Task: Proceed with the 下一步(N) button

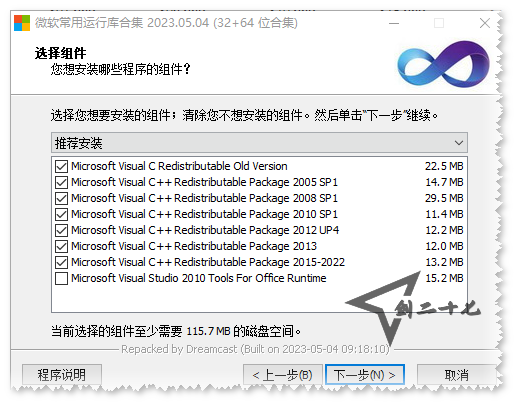Action: tap(365, 375)
